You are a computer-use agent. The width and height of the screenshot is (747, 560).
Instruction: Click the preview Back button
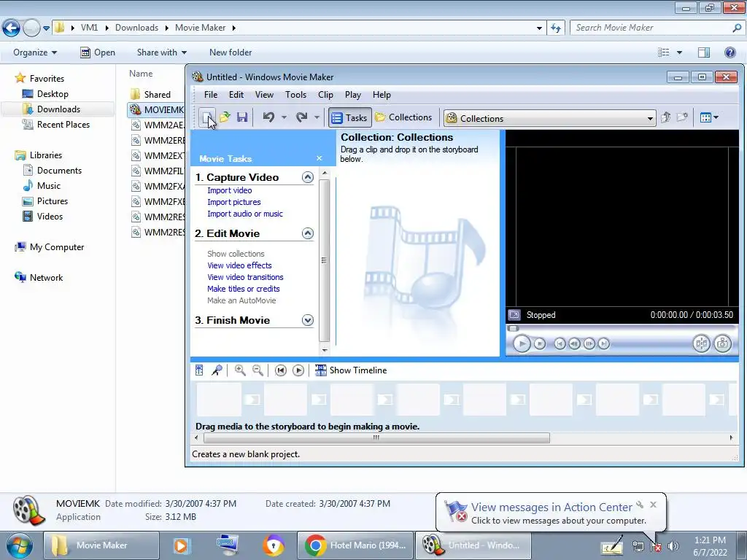pos(560,343)
